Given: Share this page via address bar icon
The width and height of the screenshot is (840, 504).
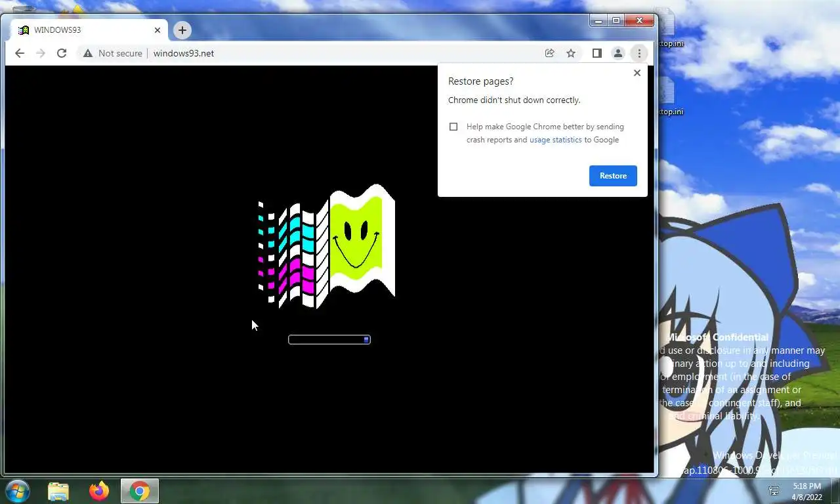Looking at the screenshot, I should 550,53.
